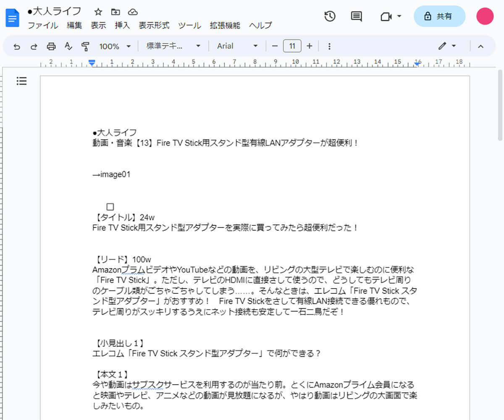Viewport: 504px width, 420px height.
Task: Open the more toolbar options menu
Action: pyautogui.click(x=329, y=46)
